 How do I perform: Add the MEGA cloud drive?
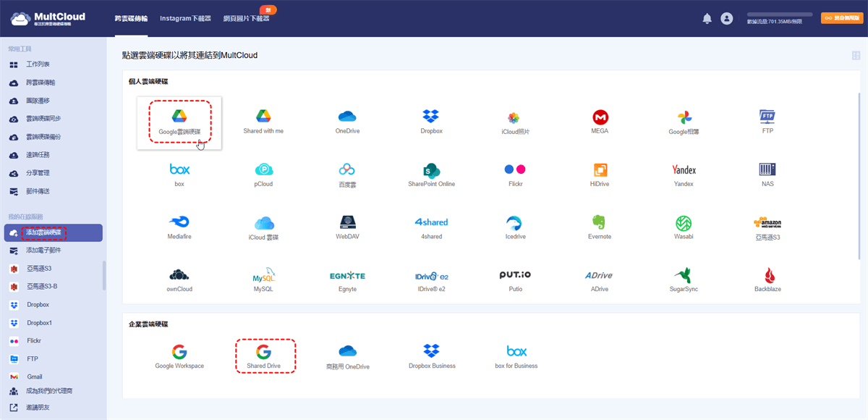[600, 122]
